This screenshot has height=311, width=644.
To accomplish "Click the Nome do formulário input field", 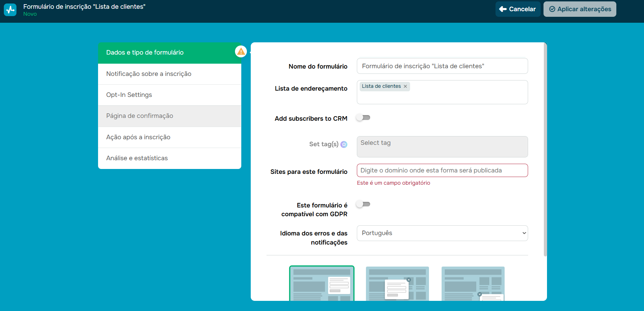I will point(442,66).
